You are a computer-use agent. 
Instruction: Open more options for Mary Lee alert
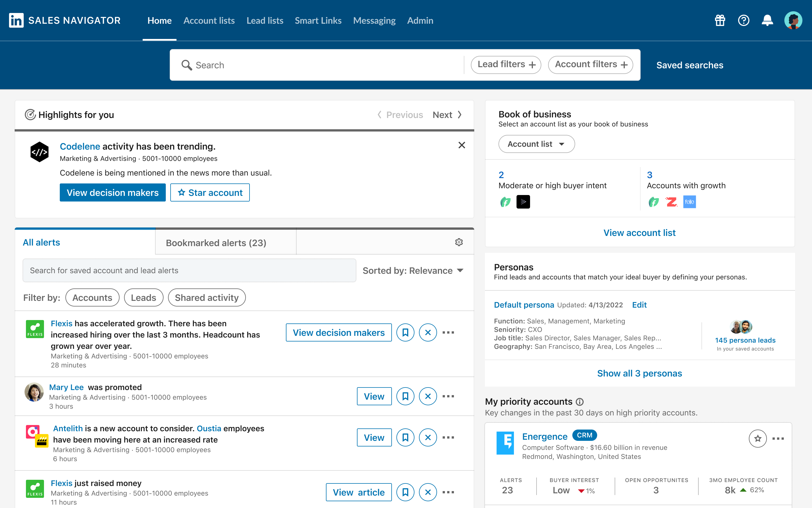[448, 397]
